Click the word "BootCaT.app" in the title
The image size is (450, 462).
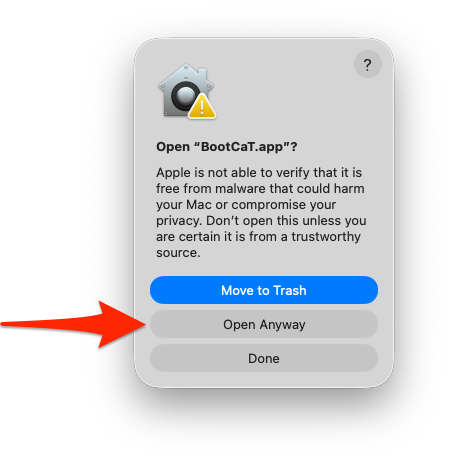click(241, 147)
